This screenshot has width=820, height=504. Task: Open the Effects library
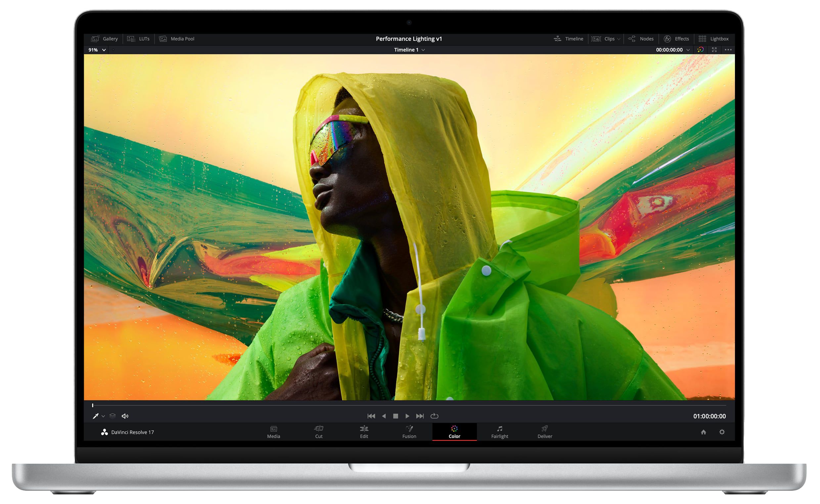pos(676,39)
